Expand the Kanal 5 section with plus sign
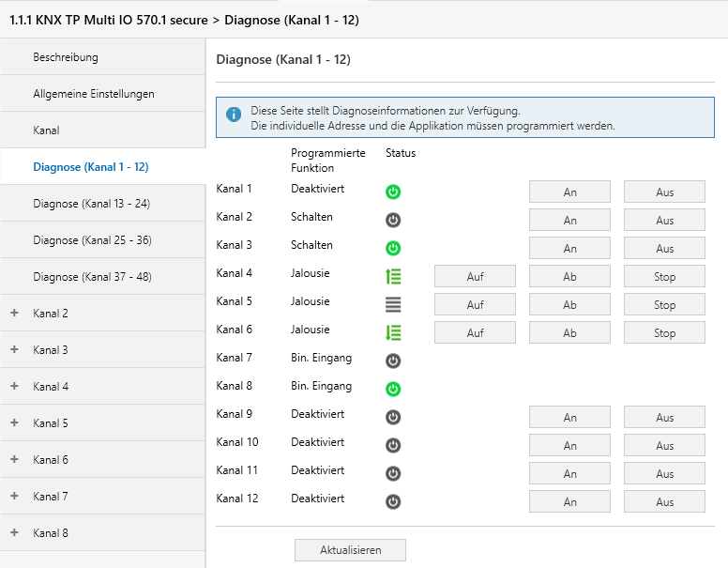Viewport: 728px width, 568px height. tap(14, 422)
